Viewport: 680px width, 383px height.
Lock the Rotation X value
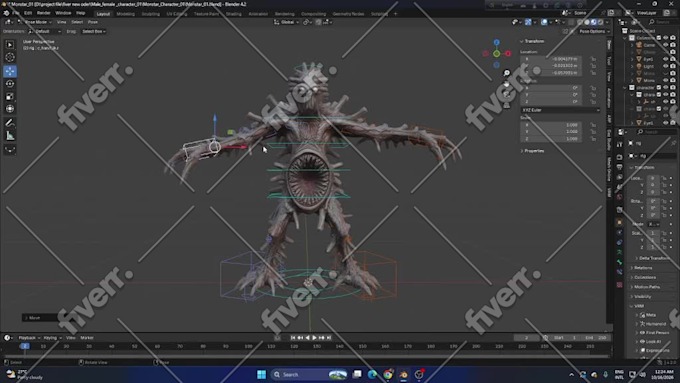click(593, 88)
